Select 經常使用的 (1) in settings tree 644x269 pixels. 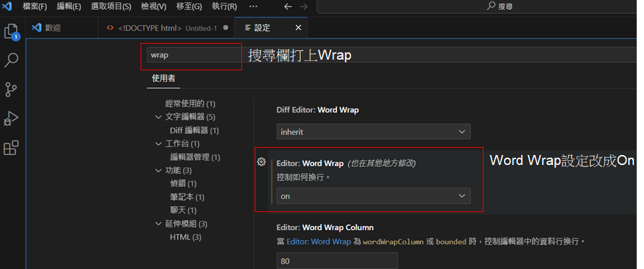coord(190,103)
